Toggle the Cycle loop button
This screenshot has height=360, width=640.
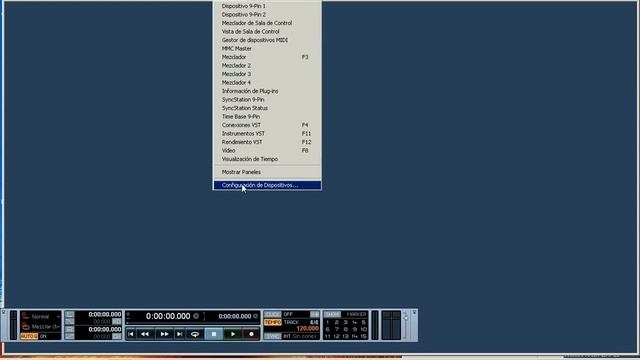pos(195,334)
